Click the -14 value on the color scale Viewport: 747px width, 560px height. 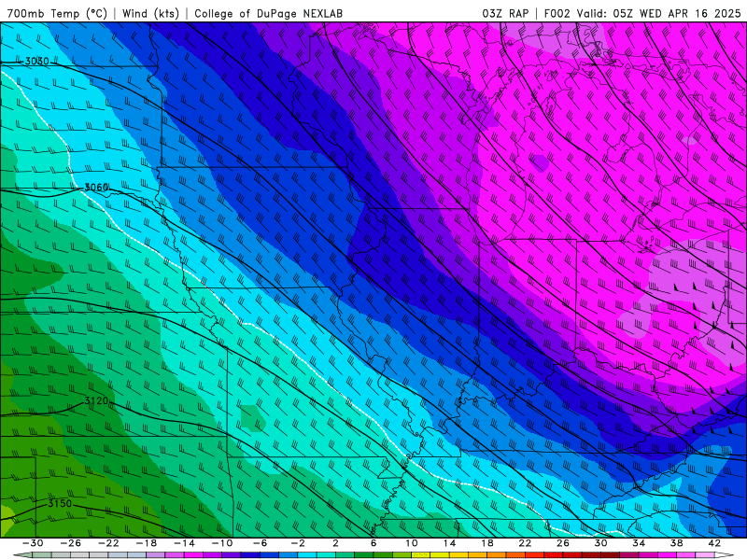[x=184, y=543]
